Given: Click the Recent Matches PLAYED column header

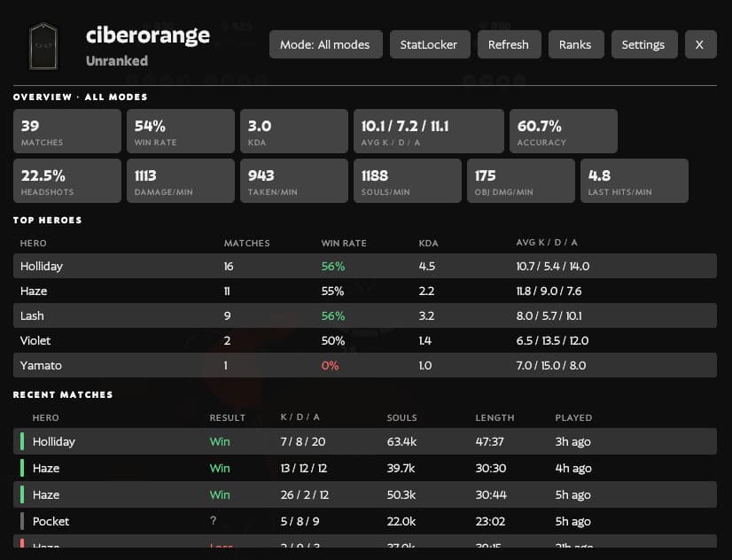Looking at the screenshot, I should point(573,417).
